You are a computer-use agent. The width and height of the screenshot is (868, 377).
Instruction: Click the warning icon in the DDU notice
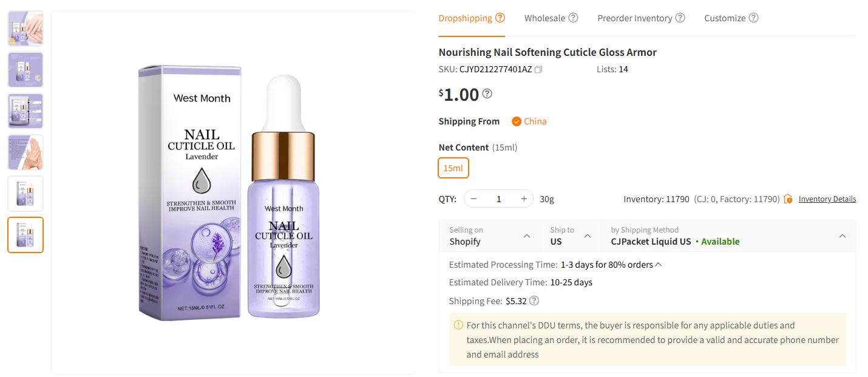[458, 324]
